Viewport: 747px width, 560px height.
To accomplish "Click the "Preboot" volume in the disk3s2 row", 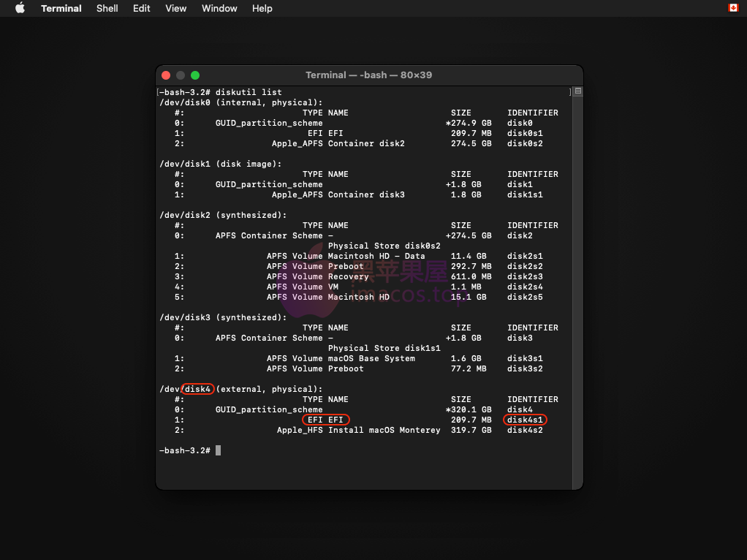I will pos(346,368).
